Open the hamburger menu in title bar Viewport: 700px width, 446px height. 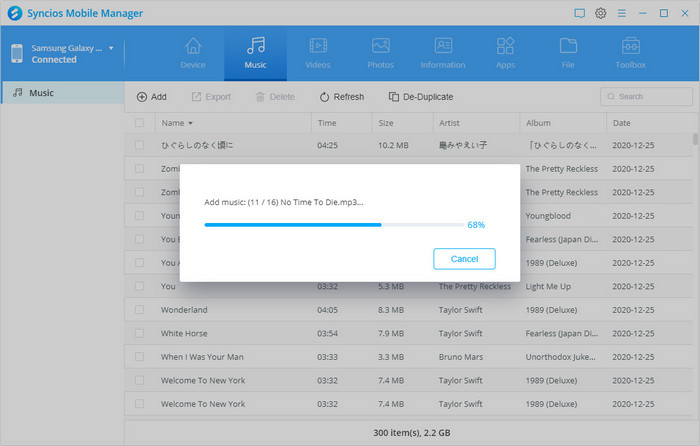(621, 13)
